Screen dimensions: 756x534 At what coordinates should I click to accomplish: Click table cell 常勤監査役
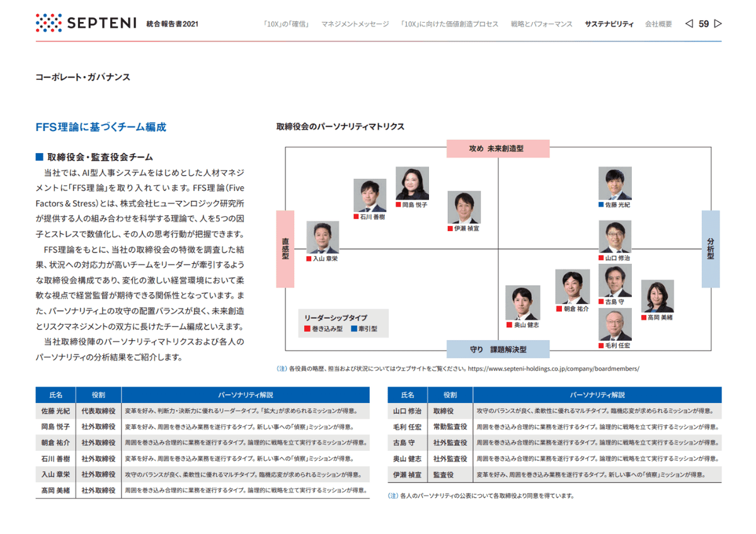pos(450,427)
